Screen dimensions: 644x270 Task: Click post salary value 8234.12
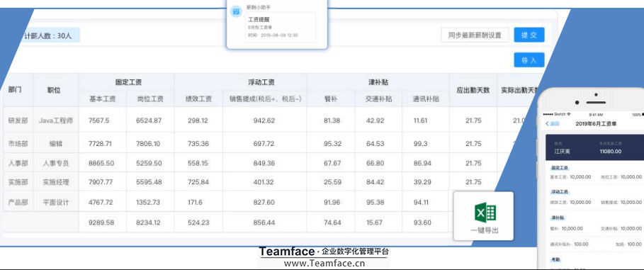coord(148,223)
